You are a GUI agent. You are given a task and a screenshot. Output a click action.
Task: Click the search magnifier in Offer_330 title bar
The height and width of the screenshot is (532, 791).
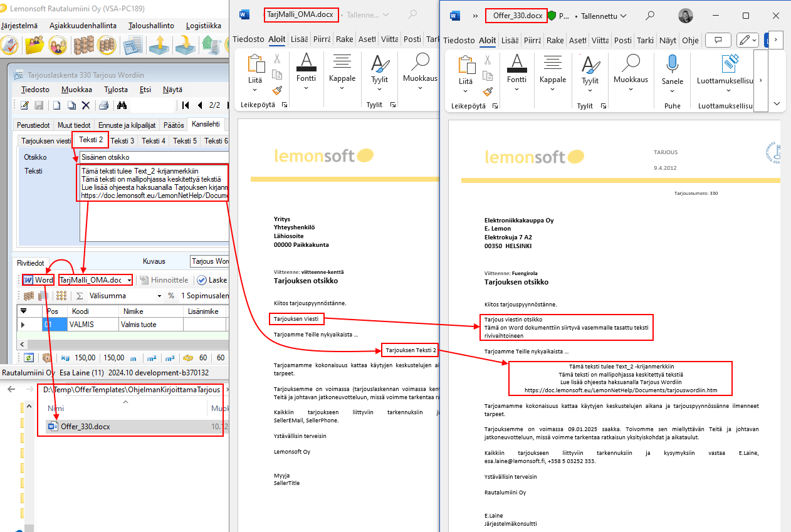point(651,16)
